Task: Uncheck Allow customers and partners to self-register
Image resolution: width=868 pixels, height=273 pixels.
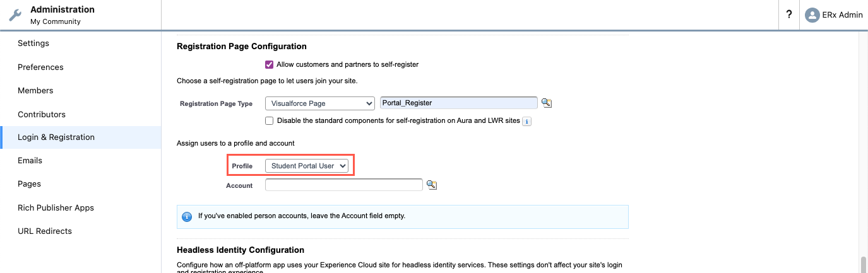Action: tap(270, 64)
